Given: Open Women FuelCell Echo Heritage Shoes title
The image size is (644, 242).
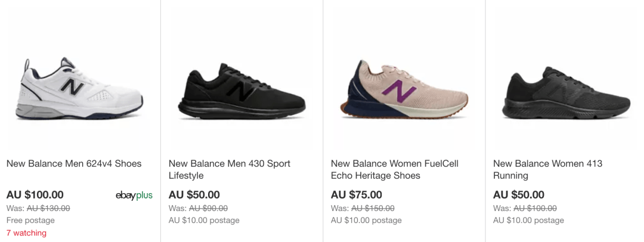Looking at the screenshot, I should pyautogui.click(x=395, y=169).
